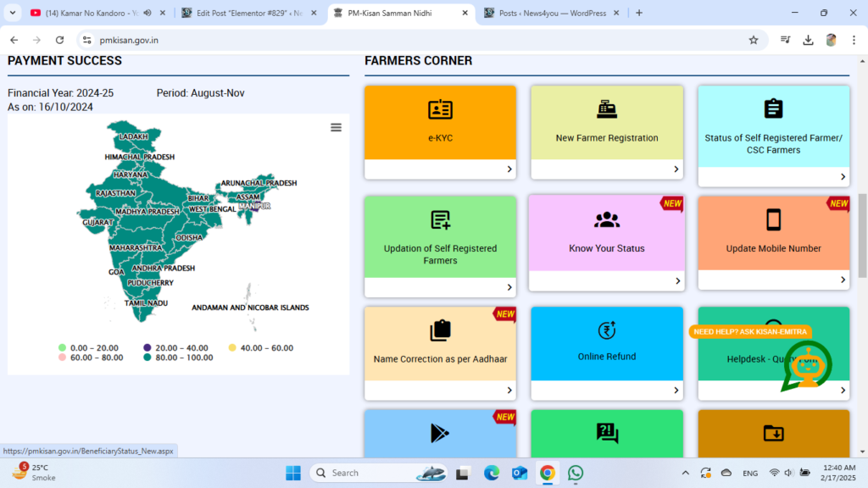The image size is (868, 488).
Task: Show hidden system tray icons
Action: pyautogui.click(x=685, y=473)
